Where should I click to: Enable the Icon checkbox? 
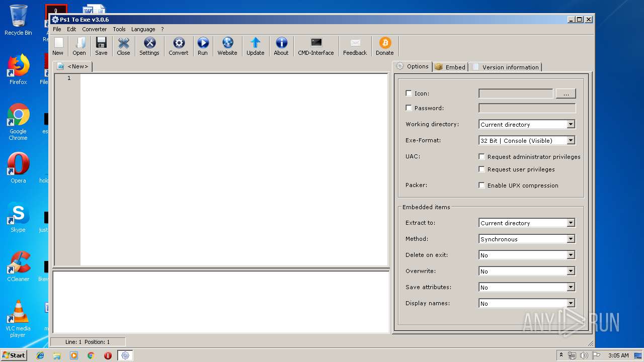409,94
